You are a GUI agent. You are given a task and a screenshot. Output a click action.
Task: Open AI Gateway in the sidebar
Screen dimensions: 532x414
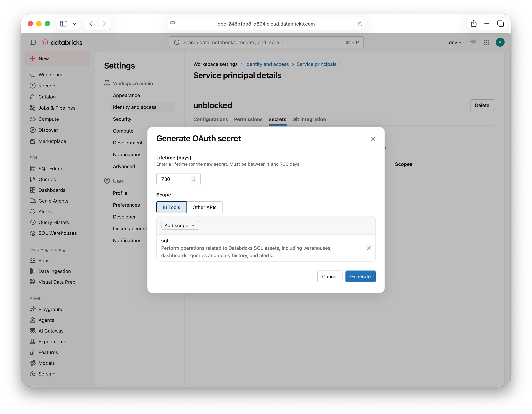coord(51,331)
